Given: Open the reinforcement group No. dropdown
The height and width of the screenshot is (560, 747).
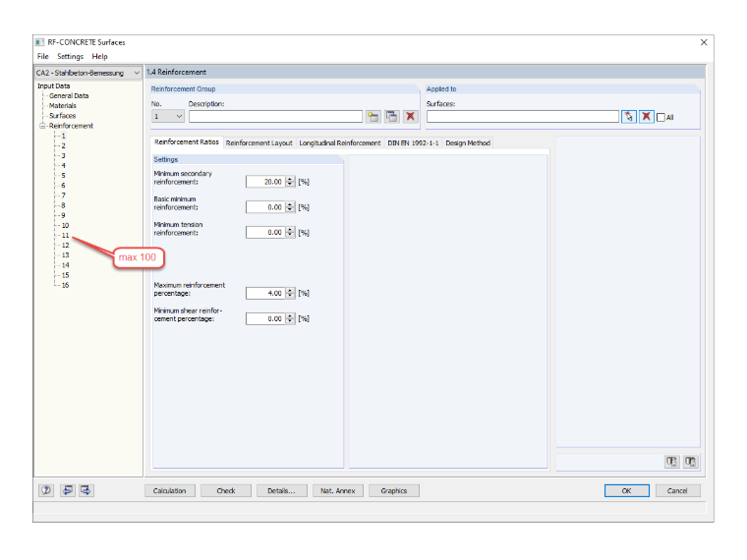Looking at the screenshot, I should pos(179,117).
